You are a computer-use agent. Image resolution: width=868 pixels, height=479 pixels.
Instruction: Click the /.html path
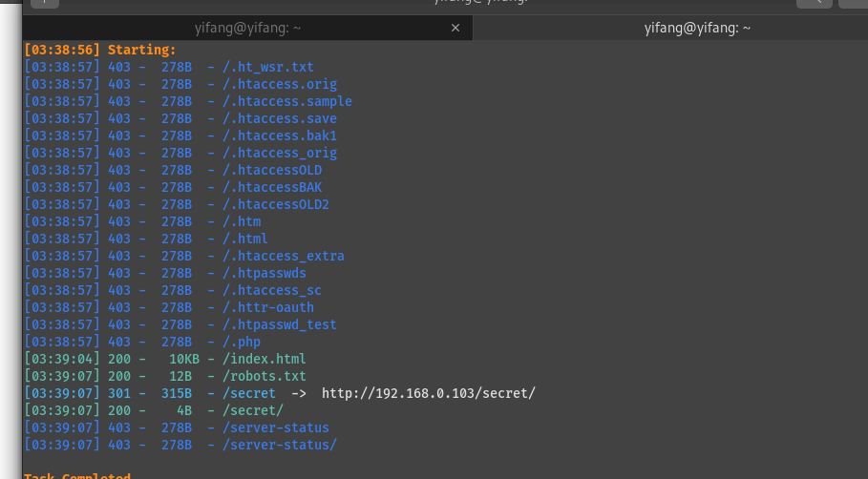tap(245, 239)
